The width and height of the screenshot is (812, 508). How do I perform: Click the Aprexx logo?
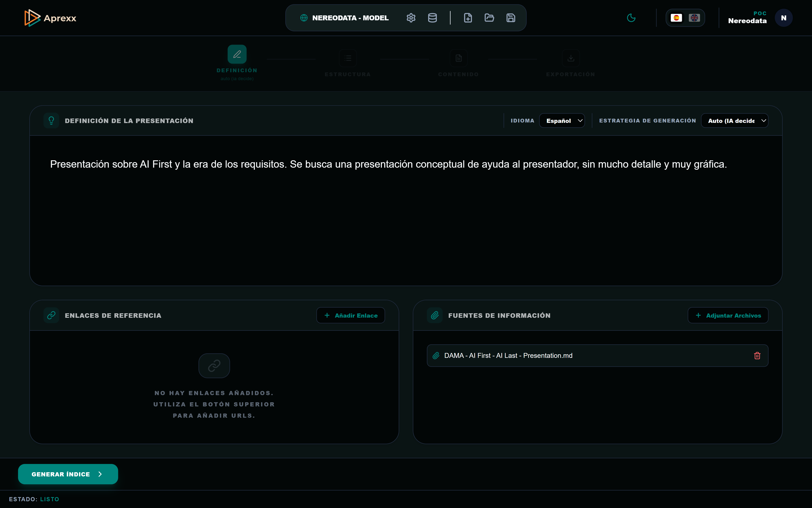pos(50,18)
